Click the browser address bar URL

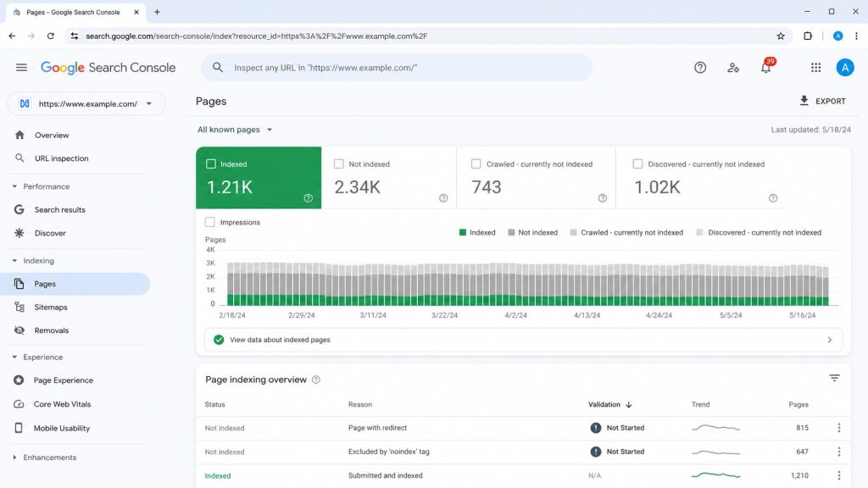tap(256, 36)
